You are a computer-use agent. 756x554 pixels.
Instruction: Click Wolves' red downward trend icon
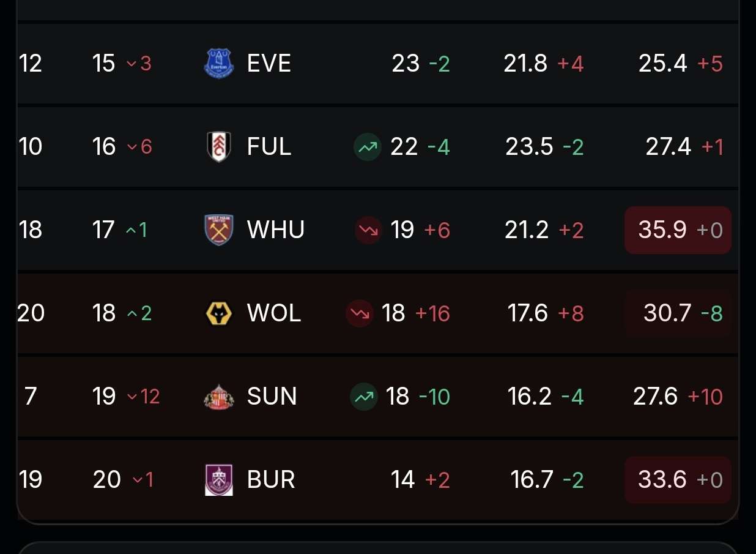(x=359, y=313)
